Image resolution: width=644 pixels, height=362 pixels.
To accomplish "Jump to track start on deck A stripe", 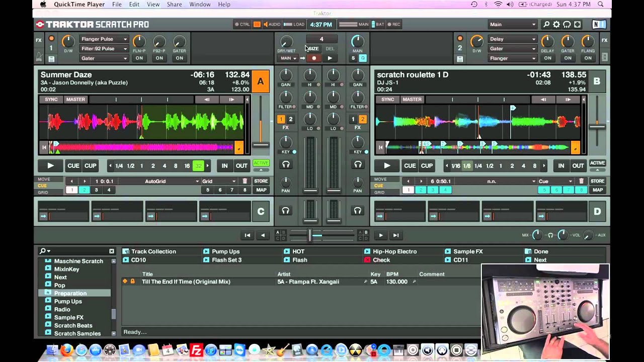I will (x=44, y=147).
